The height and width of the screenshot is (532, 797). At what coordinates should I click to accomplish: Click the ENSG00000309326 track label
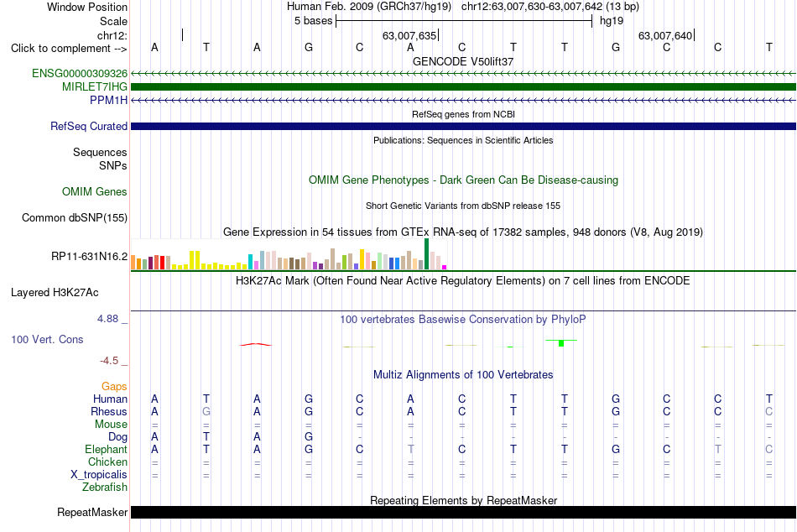(80, 73)
